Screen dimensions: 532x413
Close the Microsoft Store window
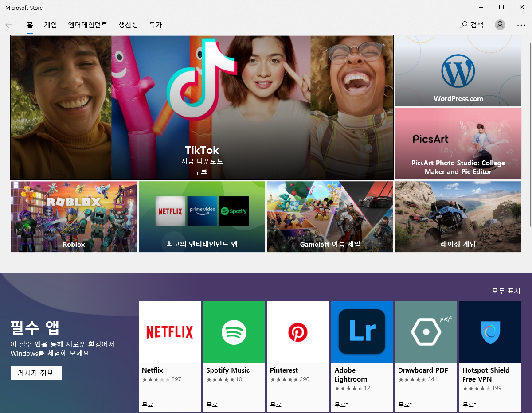pos(522,8)
